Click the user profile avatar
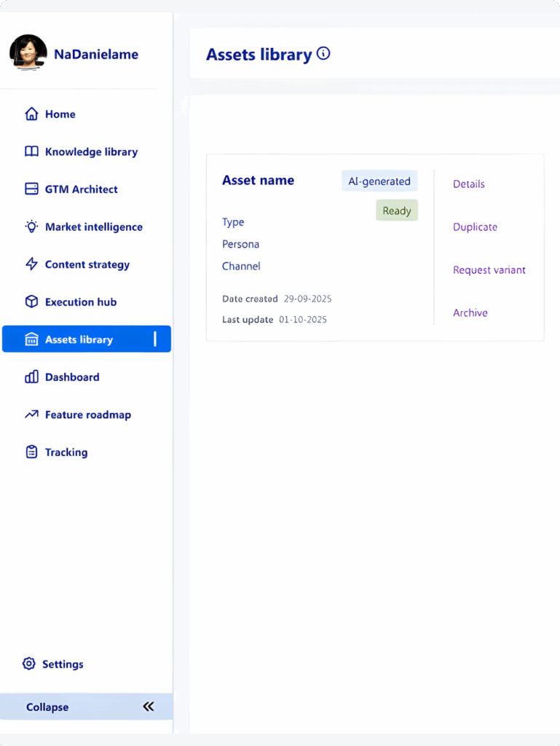Screen dimensions: 560x746 point(28,54)
